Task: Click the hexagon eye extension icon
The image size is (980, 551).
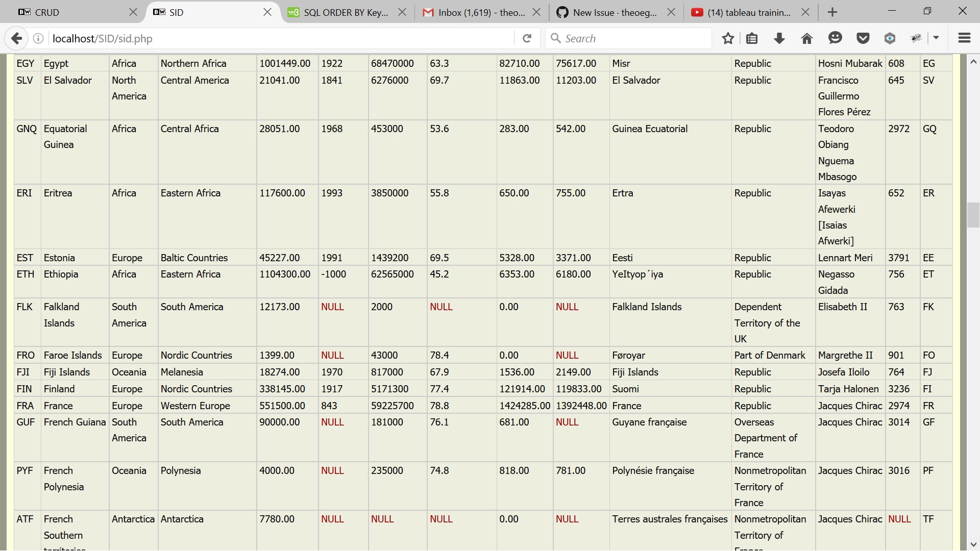Action: click(890, 38)
